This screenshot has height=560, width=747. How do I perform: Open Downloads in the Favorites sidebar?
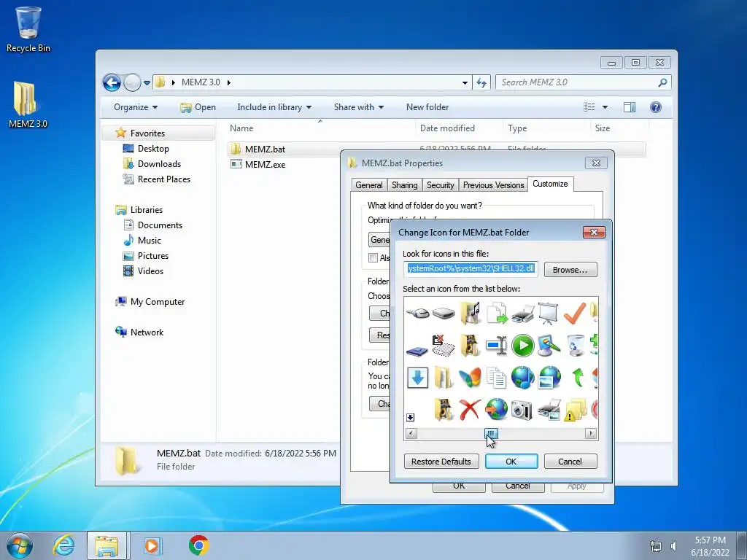pos(158,164)
